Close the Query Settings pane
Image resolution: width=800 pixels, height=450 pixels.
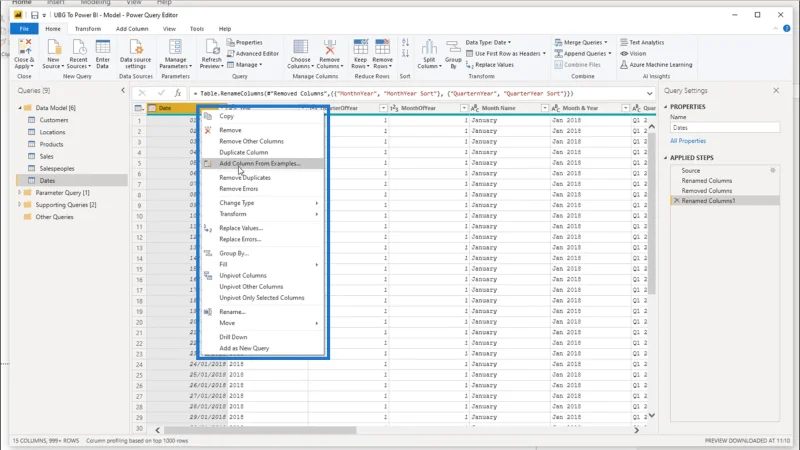[x=776, y=90]
